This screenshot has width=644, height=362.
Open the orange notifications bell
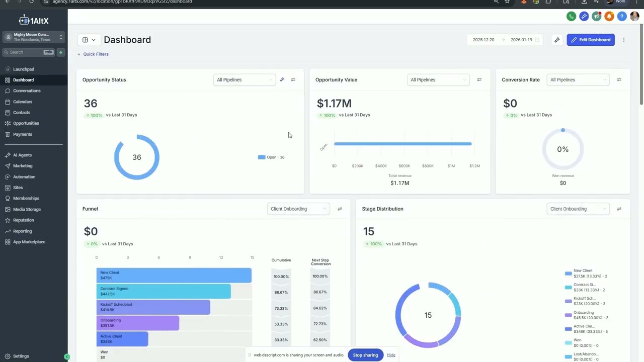609,17
